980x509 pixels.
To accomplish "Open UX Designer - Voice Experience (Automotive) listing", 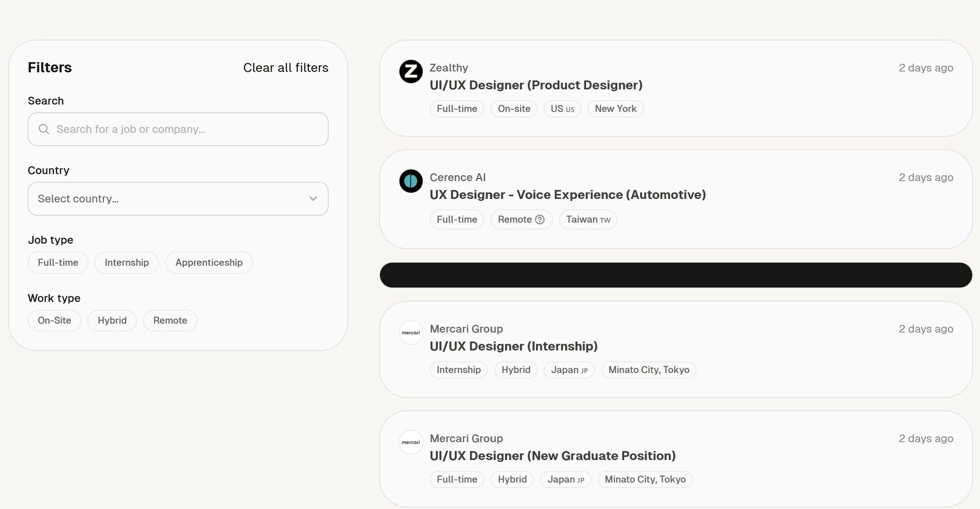I will pos(567,195).
